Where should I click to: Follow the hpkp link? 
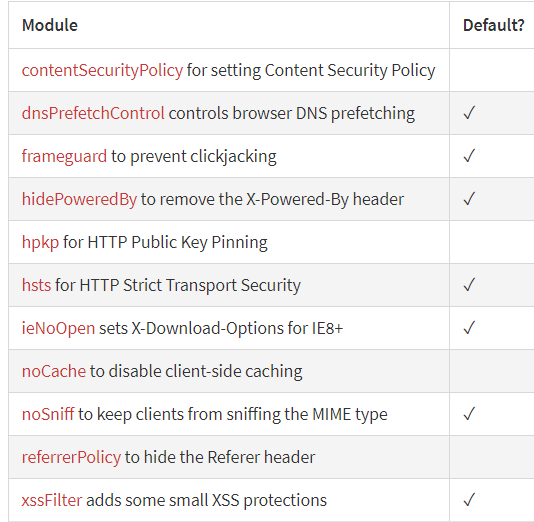[40, 243]
